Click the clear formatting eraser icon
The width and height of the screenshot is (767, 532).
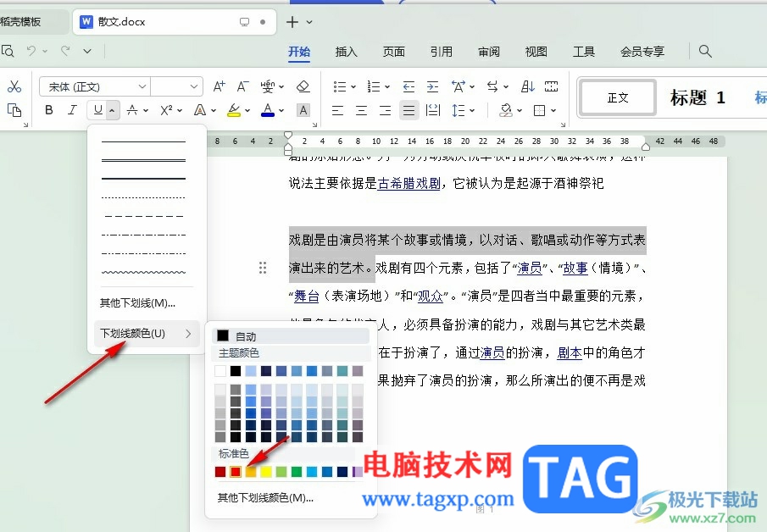click(x=303, y=87)
